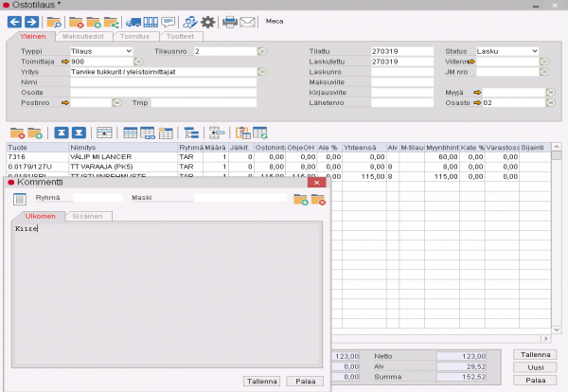Screen dimensions: 568x392
Task: Click the round button after Viitenro field
Action: click(544, 62)
